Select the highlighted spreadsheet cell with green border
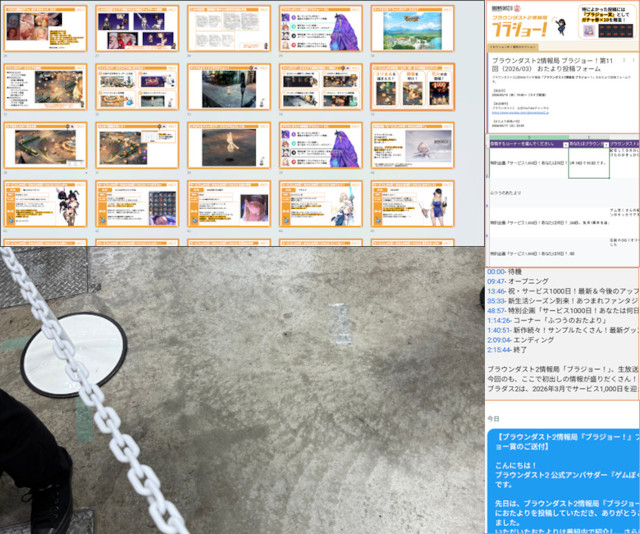Screen dimensions: 640x534 click(x=589, y=163)
